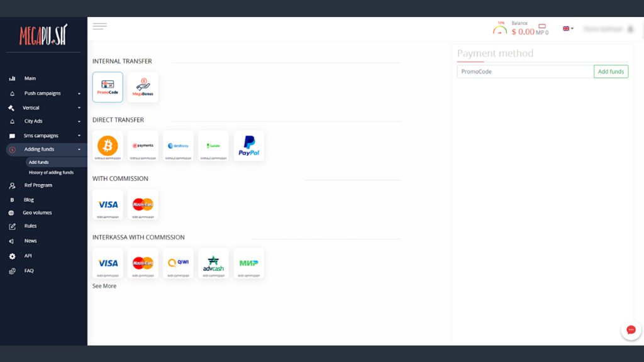Screen dimensions: 644x362
Task: Choose the MegaBonus internal transfer
Action: pos(143,87)
